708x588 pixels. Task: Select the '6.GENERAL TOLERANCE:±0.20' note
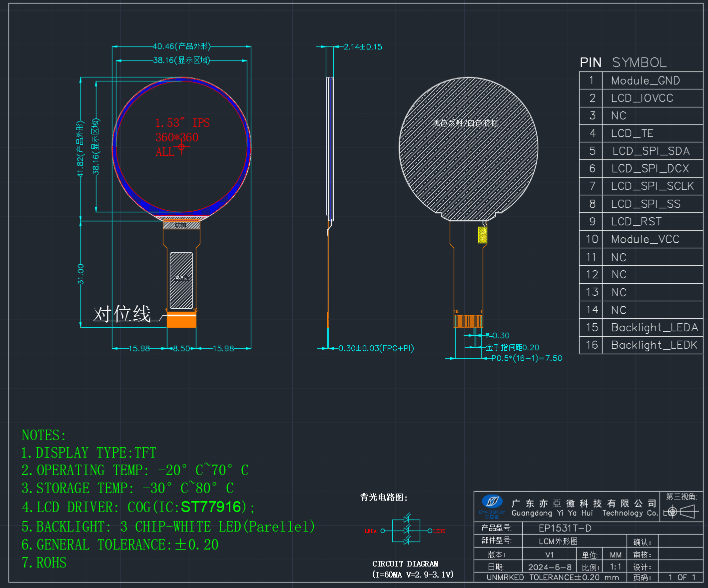120,545
